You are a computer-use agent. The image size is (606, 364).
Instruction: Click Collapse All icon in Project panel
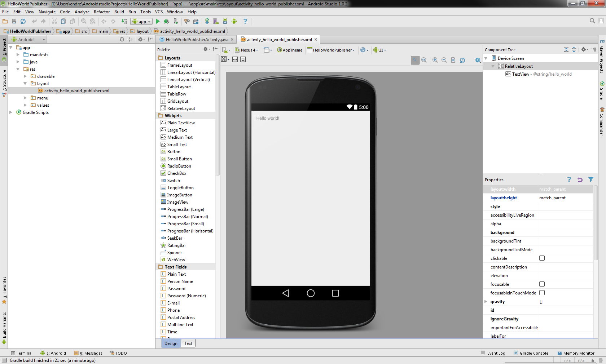coord(130,39)
